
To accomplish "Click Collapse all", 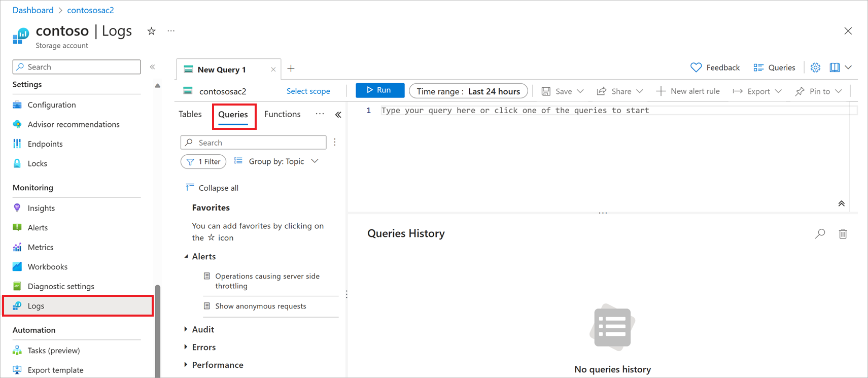I will [x=212, y=188].
